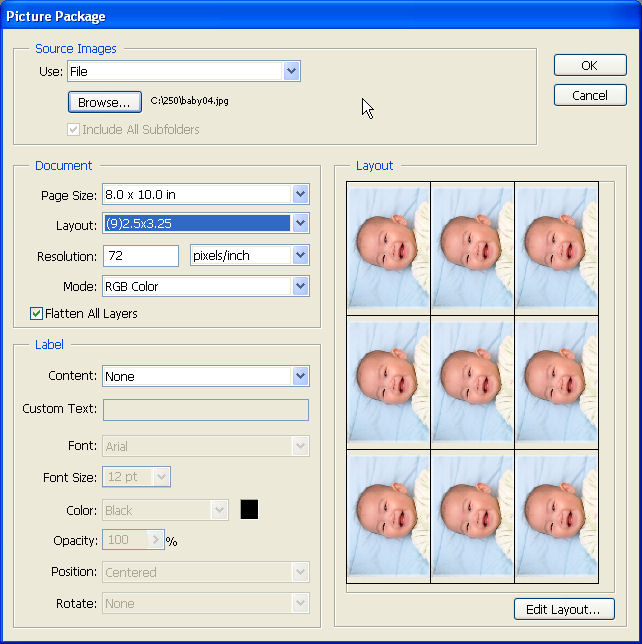Expand the label Content dropdown
This screenshot has width=642, height=644.
click(x=300, y=377)
